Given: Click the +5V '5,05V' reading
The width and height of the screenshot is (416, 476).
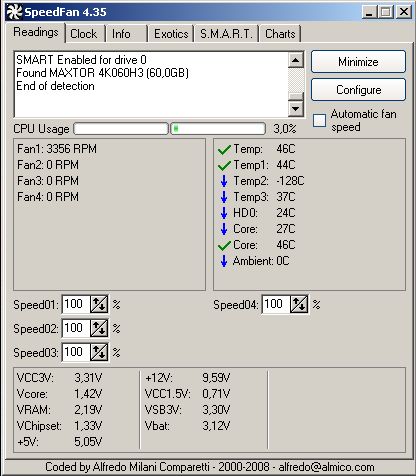Looking at the screenshot, I should (88, 442).
